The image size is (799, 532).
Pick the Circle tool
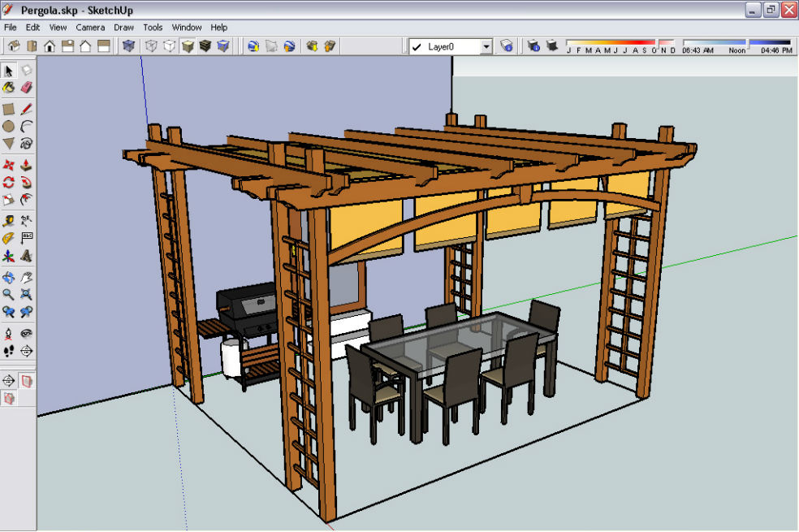tap(9, 126)
